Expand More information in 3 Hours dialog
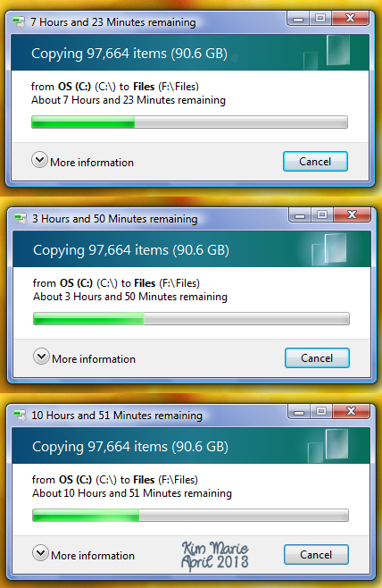Image resolution: width=382 pixels, height=588 pixels. pos(41,357)
